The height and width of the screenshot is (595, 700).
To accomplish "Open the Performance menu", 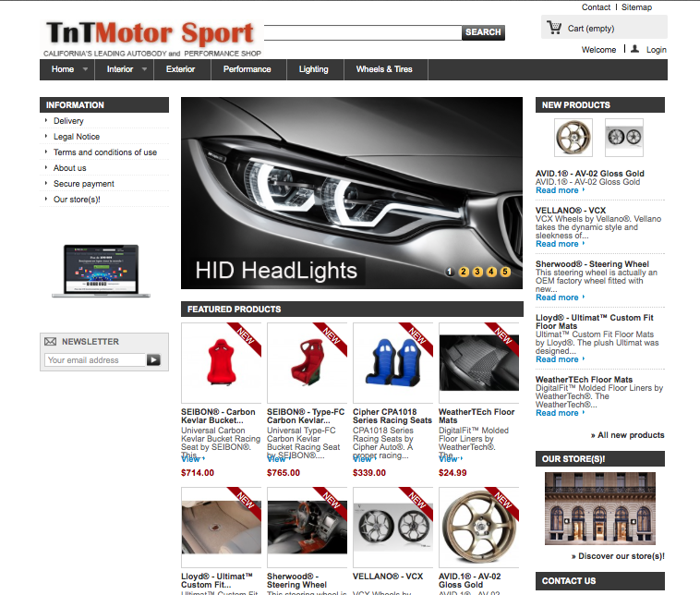I will [x=247, y=69].
